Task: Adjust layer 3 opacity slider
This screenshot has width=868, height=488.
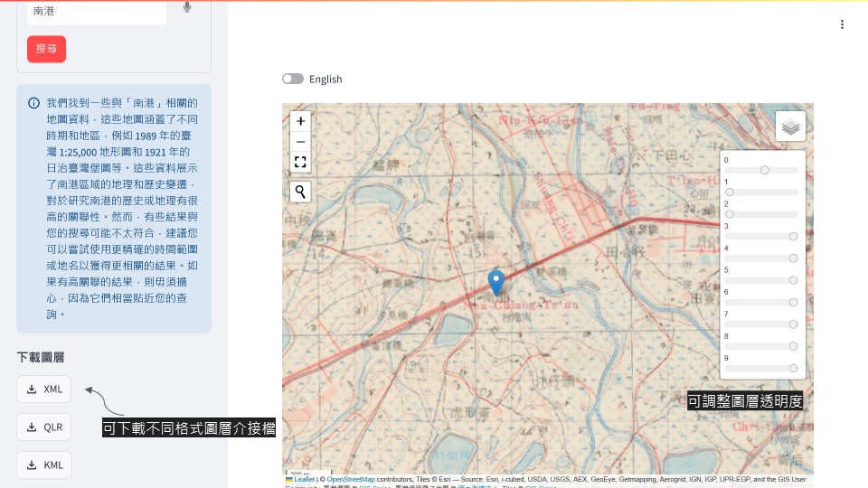Action: [x=794, y=236]
